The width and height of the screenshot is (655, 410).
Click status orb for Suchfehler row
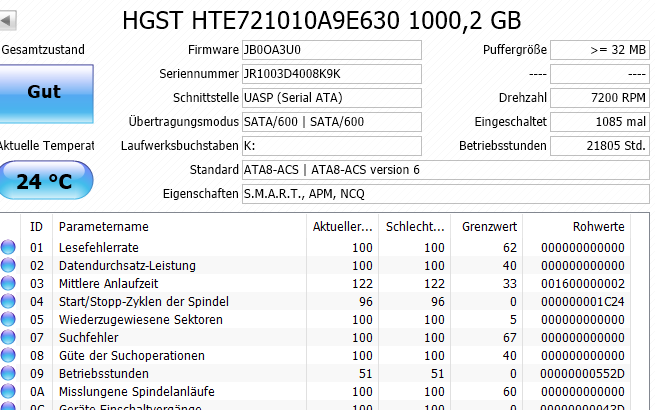pos(8,337)
